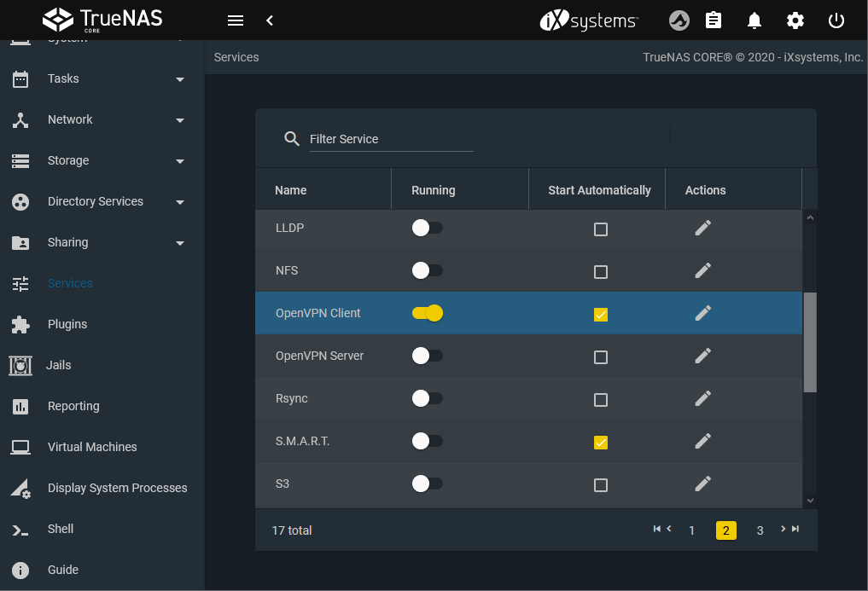Click the pencil icon for NFS

coord(702,270)
